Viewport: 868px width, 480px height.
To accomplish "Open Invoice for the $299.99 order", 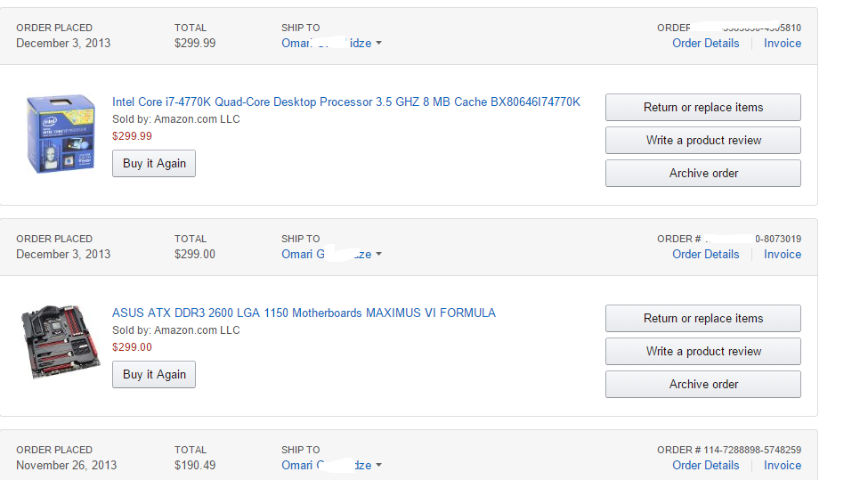I will pyautogui.click(x=782, y=43).
